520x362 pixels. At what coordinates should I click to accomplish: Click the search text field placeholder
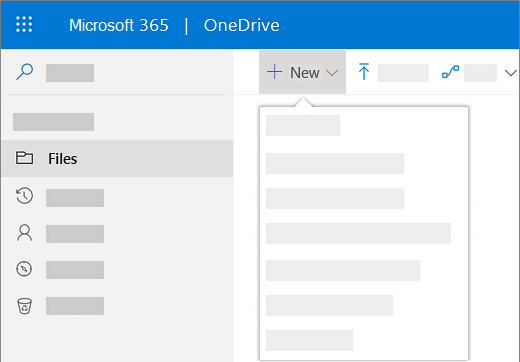70,73
